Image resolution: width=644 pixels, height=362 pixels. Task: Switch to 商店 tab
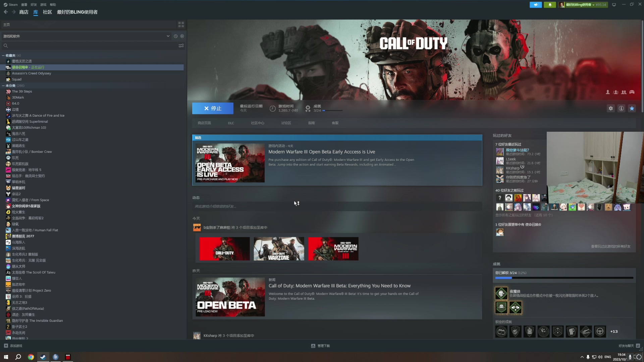coord(24,12)
